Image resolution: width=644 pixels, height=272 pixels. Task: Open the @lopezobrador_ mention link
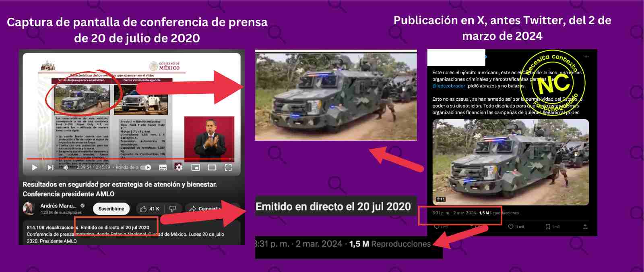coord(449,86)
